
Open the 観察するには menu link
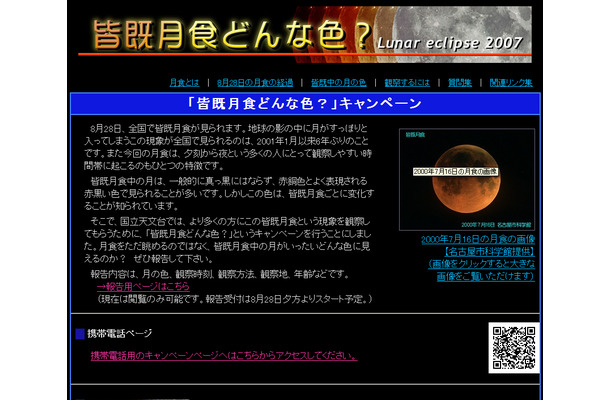406,82
